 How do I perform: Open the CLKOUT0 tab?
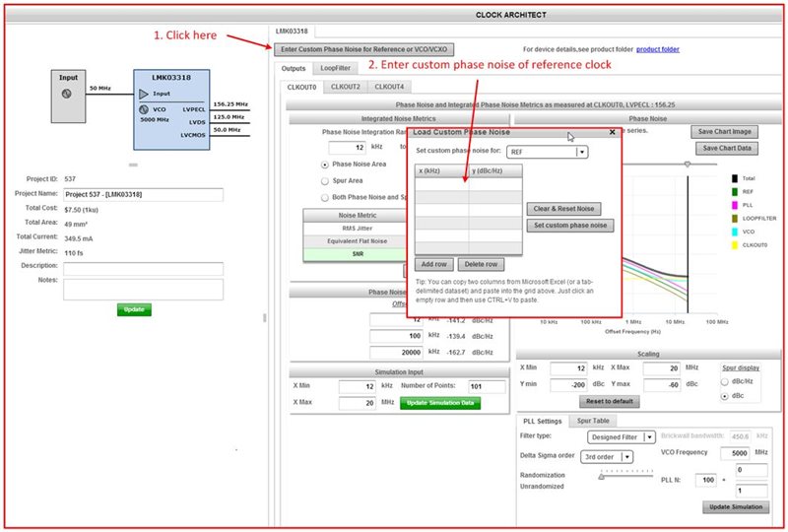[301, 87]
